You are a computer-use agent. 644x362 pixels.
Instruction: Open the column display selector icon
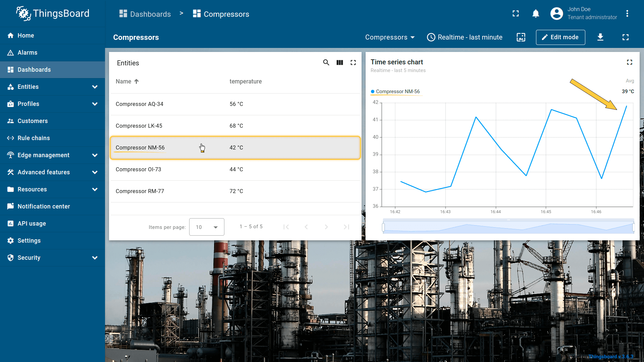(x=340, y=63)
